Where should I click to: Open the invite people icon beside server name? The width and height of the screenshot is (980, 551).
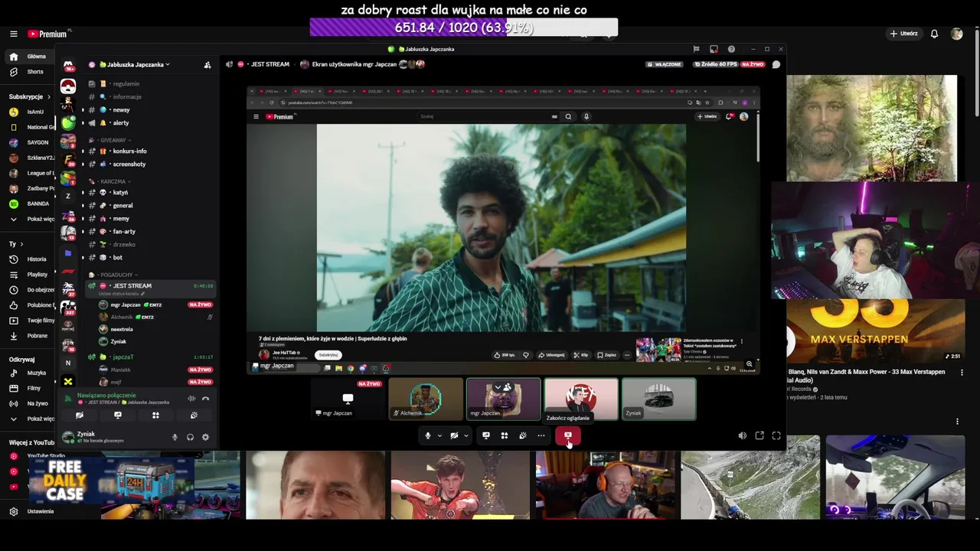[207, 65]
